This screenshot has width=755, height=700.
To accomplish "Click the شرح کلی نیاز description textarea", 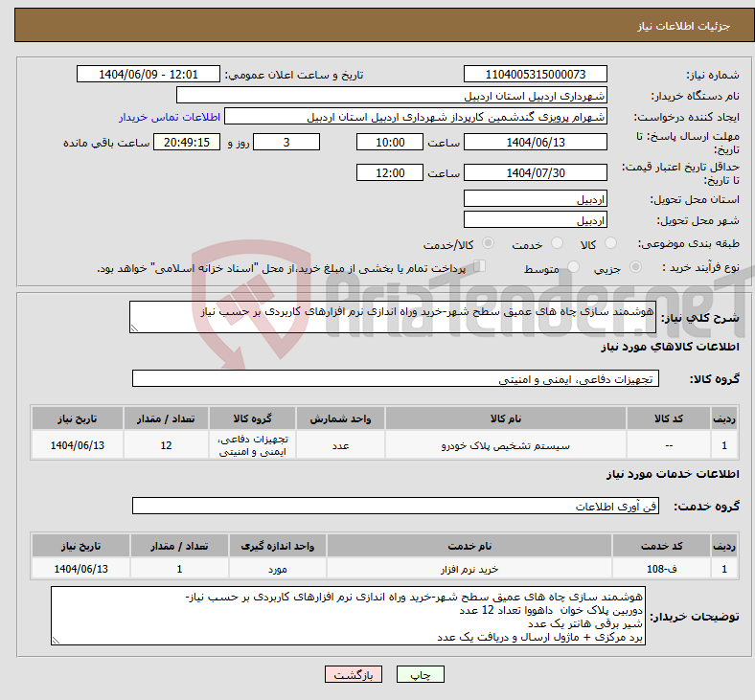I will pos(393,317).
